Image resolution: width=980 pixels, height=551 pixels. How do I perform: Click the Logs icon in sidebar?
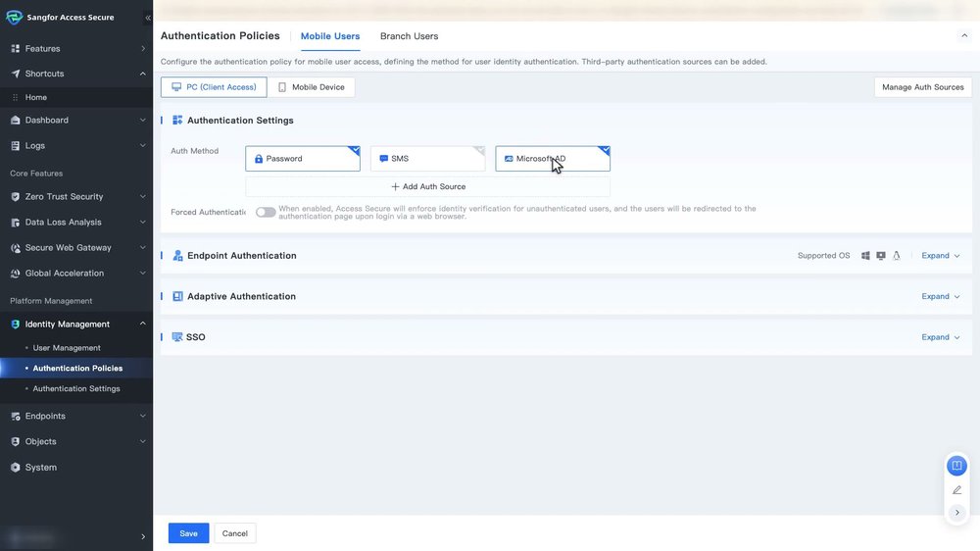[15, 146]
